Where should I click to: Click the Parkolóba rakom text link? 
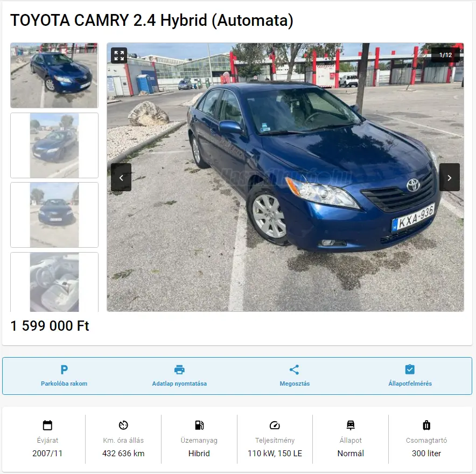tap(64, 384)
